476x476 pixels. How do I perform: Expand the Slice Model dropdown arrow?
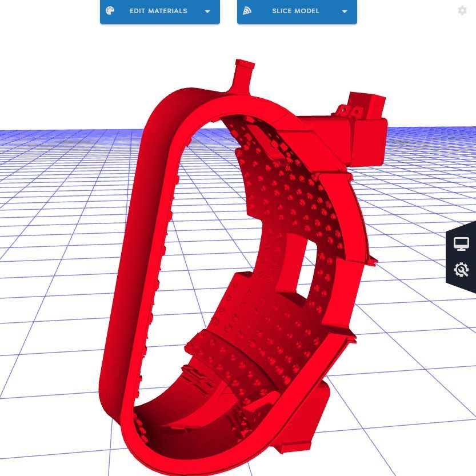pyautogui.click(x=344, y=11)
